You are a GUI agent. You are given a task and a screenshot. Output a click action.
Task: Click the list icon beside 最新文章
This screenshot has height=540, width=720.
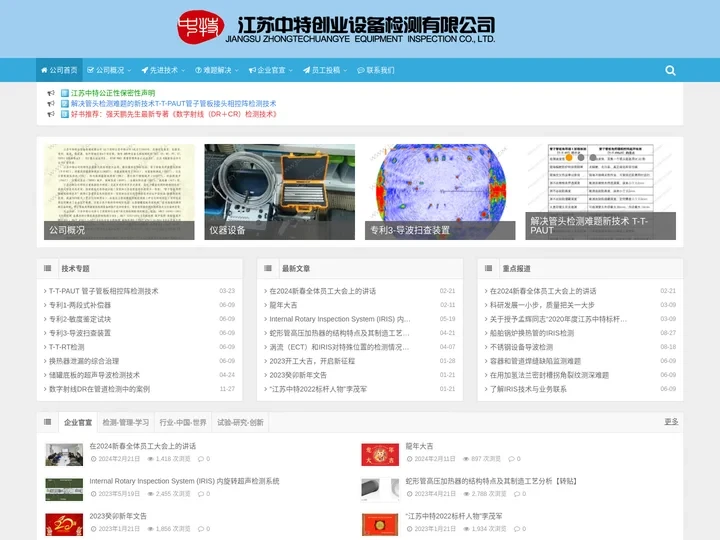point(268,268)
